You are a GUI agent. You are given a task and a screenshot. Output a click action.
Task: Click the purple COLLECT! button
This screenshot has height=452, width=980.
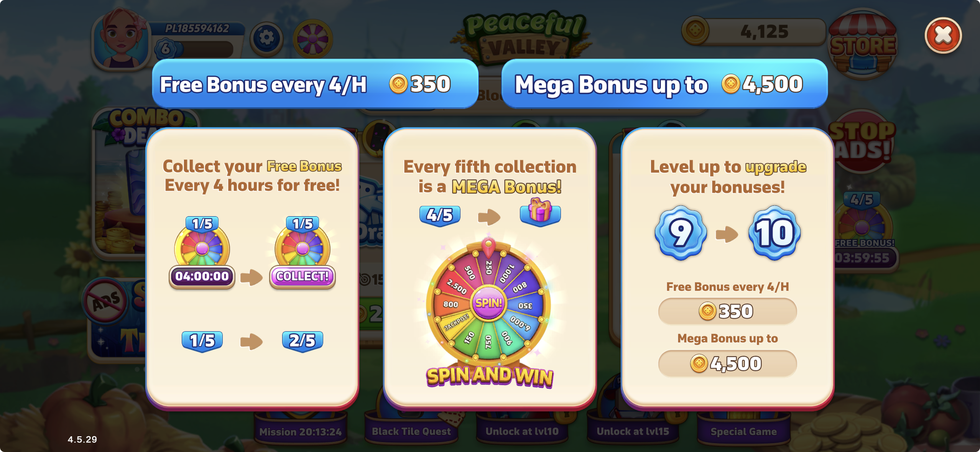tap(302, 276)
